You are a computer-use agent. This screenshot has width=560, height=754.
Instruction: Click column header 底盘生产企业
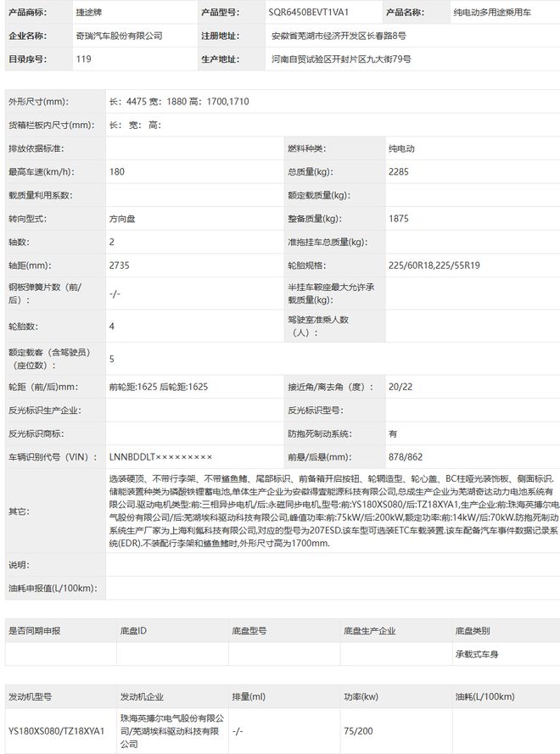[369, 630]
